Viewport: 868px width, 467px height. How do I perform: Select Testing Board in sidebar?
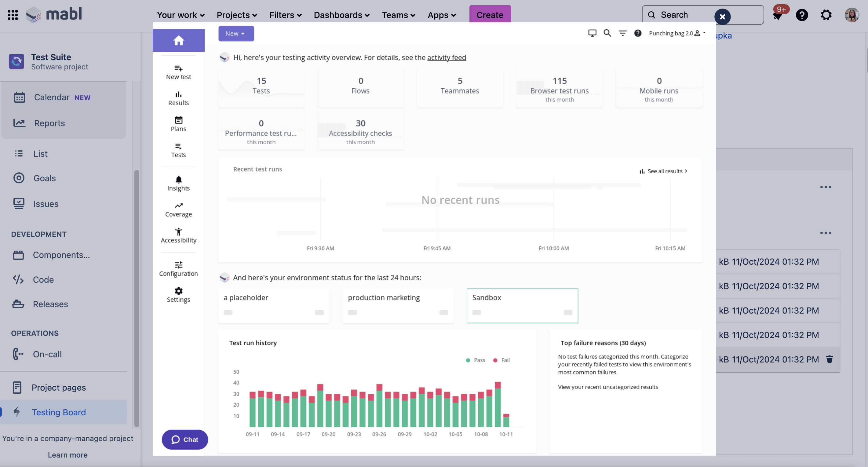(63, 412)
